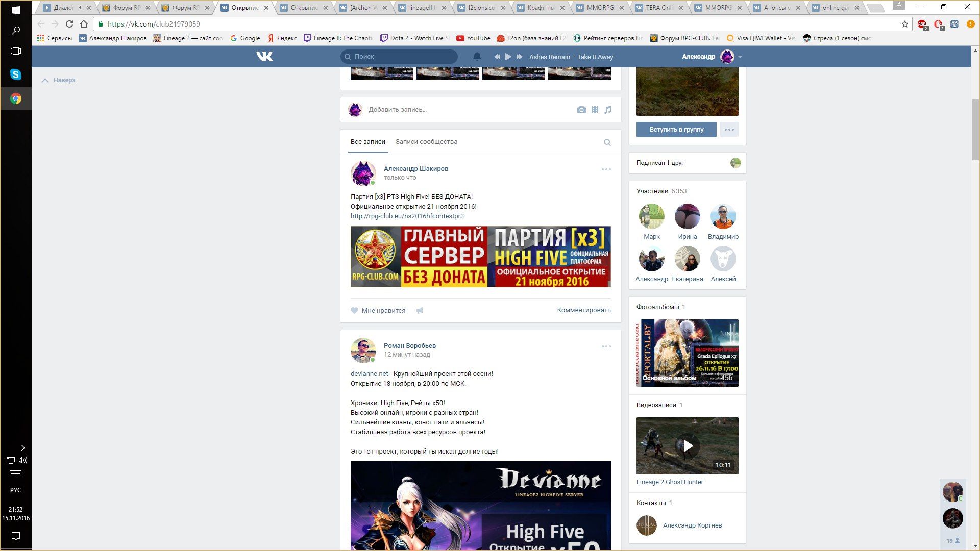The image size is (980, 551).
Task: Skip to next audio track
Action: pyautogui.click(x=519, y=57)
